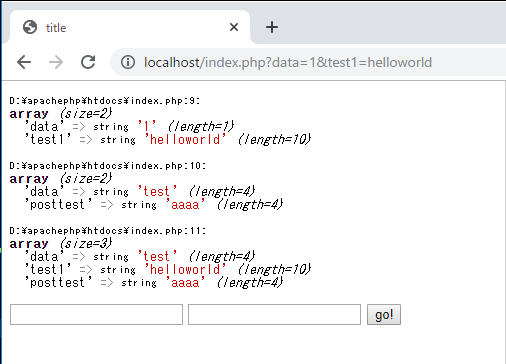The height and width of the screenshot is (364, 506).
Task: Open a new tab with plus button
Action: (272, 27)
